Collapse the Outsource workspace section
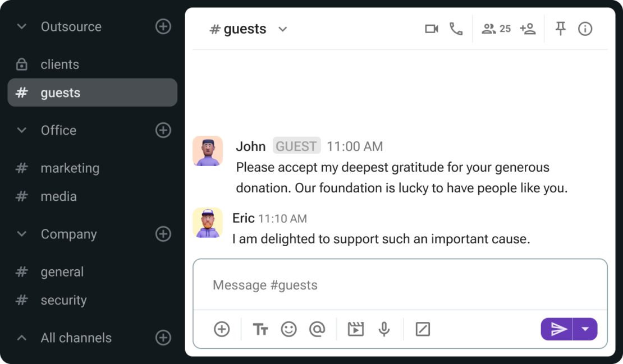Image resolution: width=623 pixels, height=364 pixels. [21, 26]
